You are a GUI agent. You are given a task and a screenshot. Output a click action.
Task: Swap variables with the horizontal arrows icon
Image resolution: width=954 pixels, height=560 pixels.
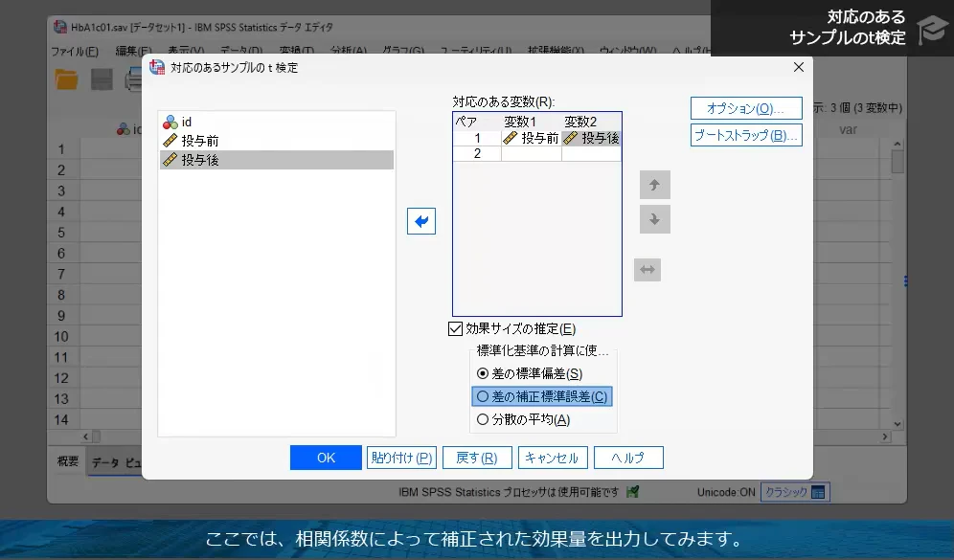pyautogui.click(x=647, y=269)
